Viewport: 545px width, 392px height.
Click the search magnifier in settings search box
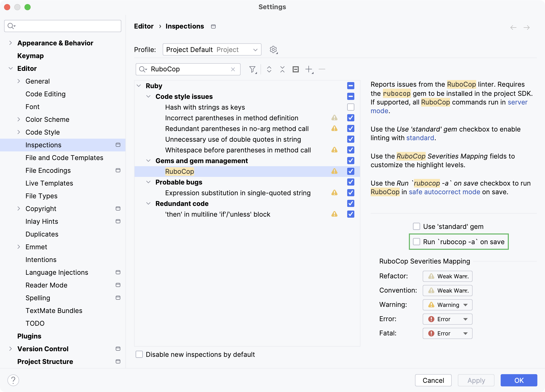(11, 26)
